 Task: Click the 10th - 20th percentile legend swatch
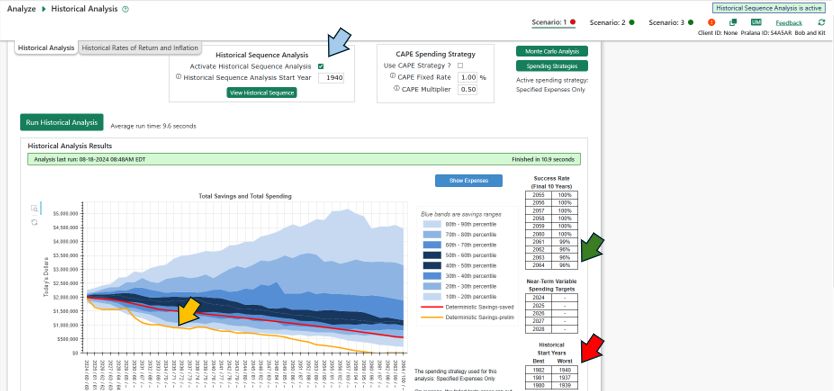tap(432, 296)
